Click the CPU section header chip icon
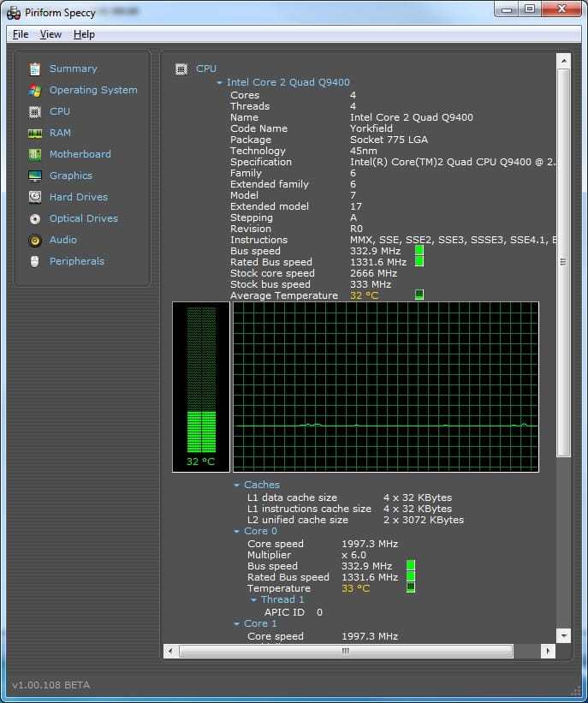Image resolution: width=588 pixels, height=703 pixels. coord(181,69)
